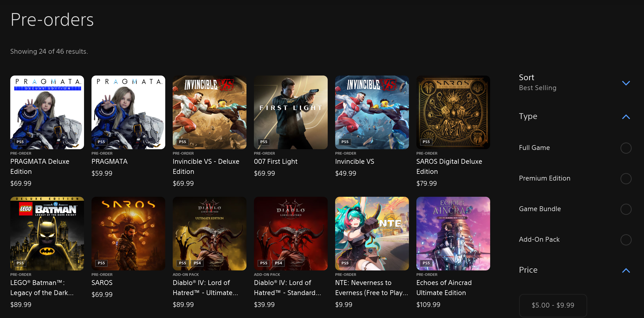Image resolution: width=644 pixels, height=318 pixels.
Task: Open SAROS standard edition title link
Action: click(x=102, y=283)
